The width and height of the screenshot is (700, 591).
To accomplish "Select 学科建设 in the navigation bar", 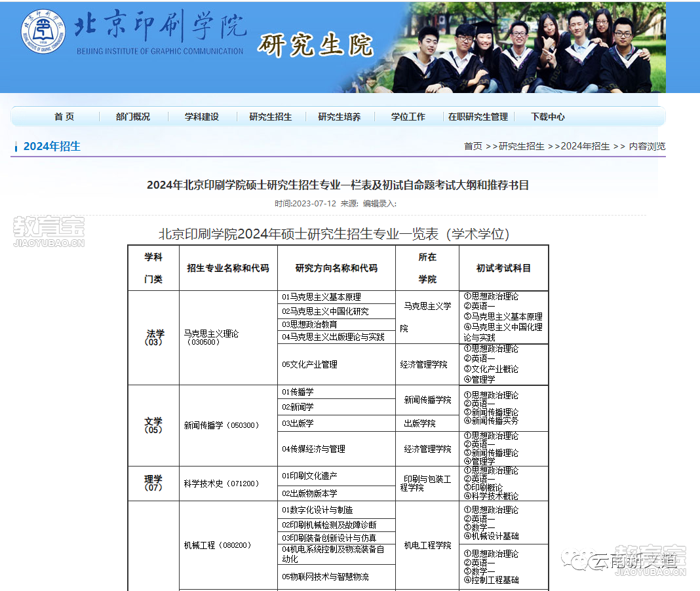I will pos(202,117).
